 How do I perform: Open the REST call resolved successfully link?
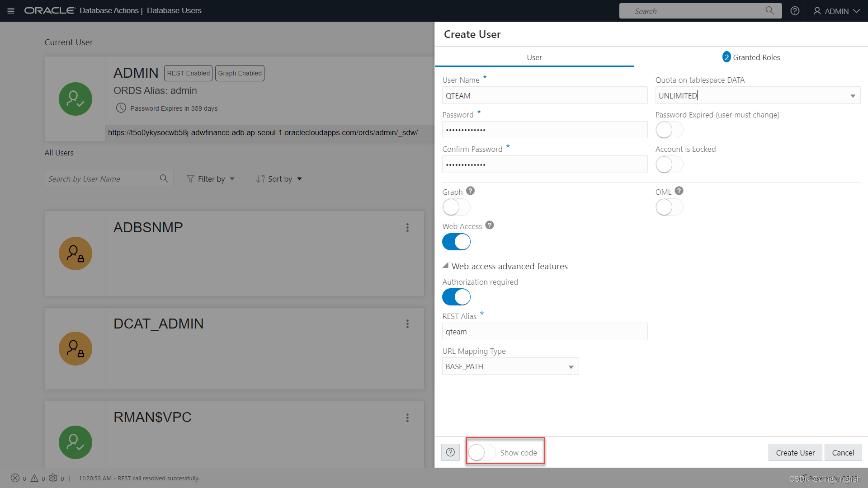coord(139,478)
